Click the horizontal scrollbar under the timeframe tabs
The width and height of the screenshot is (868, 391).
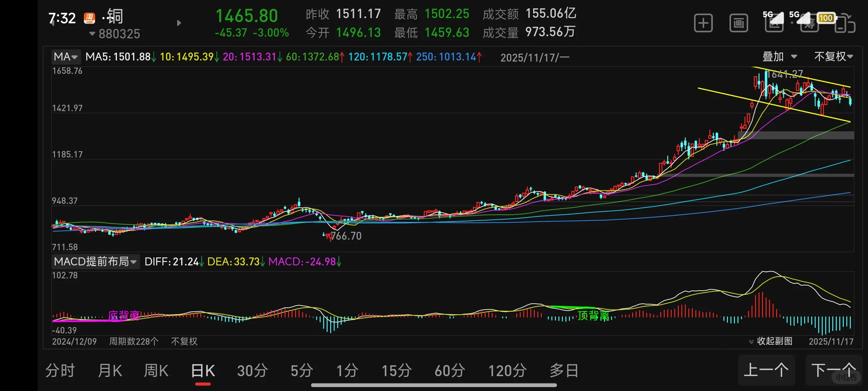coord(433,385)
